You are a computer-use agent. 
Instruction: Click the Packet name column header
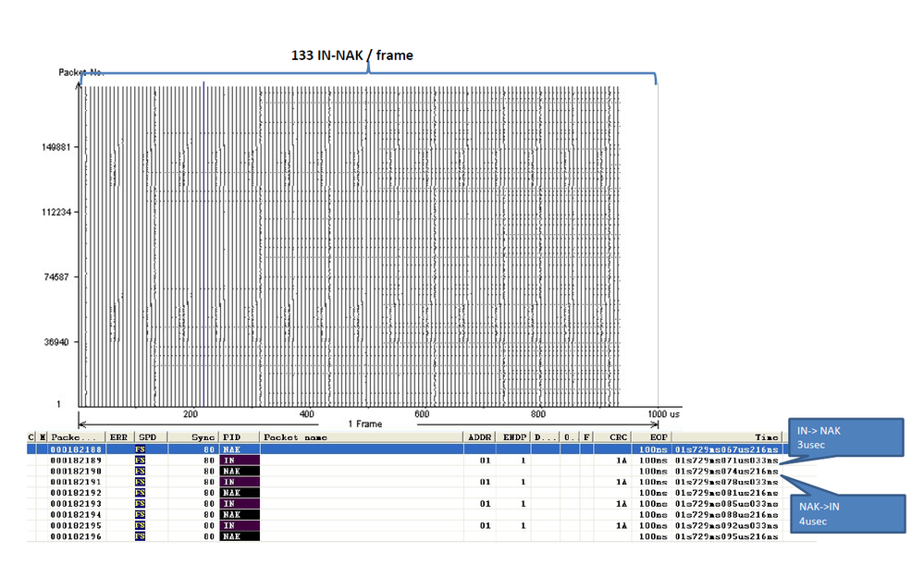362,437
